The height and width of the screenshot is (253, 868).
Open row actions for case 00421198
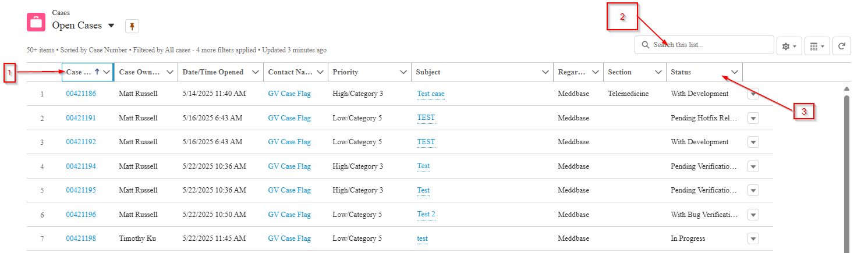pyautogui.click(x=753, y=238)
